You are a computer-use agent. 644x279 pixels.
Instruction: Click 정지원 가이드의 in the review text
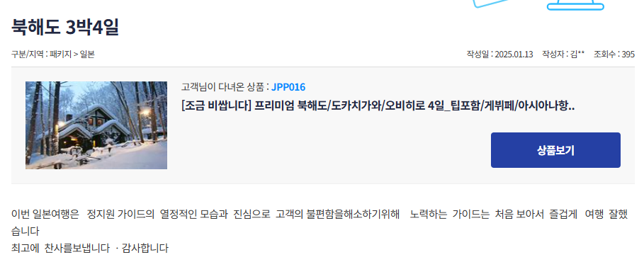tap(120, 214)
